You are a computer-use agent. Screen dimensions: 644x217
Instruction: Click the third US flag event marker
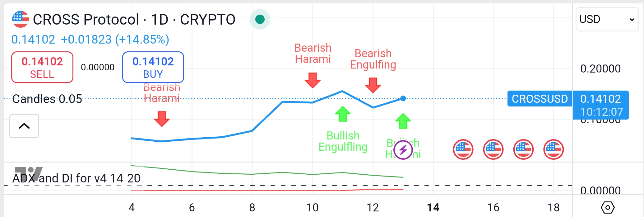(523, 149)
